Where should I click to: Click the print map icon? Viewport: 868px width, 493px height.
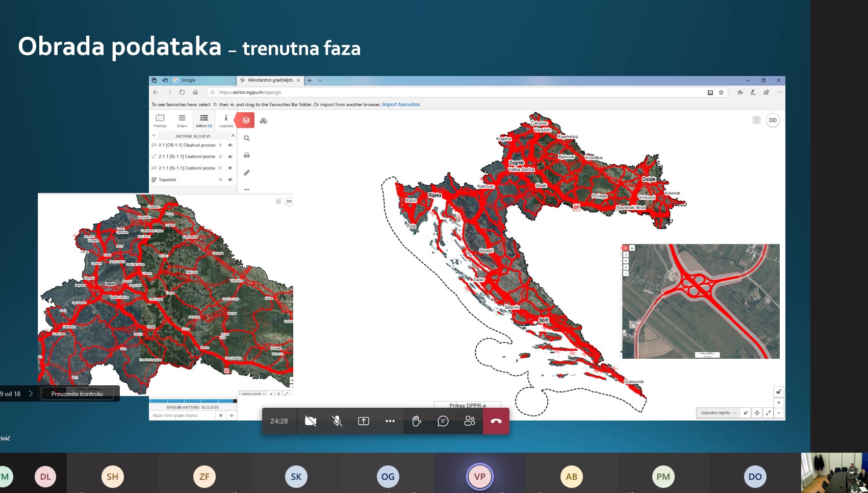247,155
